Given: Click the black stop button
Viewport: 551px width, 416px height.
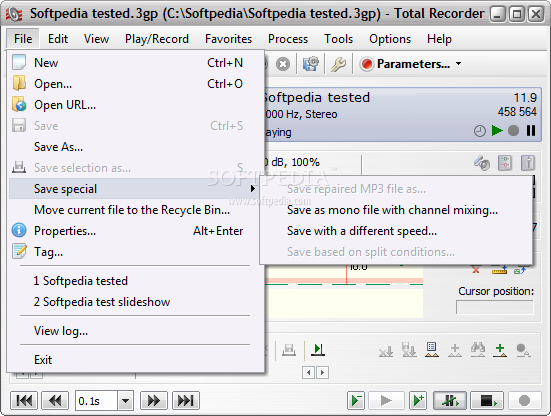Looking at the screenshot, I should point(487,401).
